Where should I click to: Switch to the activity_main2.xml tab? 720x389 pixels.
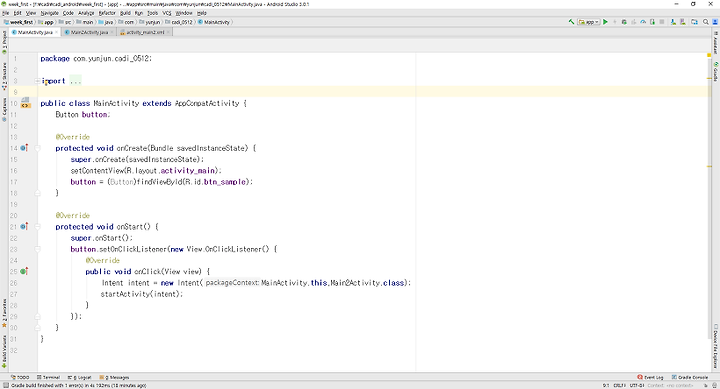(145, 32)
